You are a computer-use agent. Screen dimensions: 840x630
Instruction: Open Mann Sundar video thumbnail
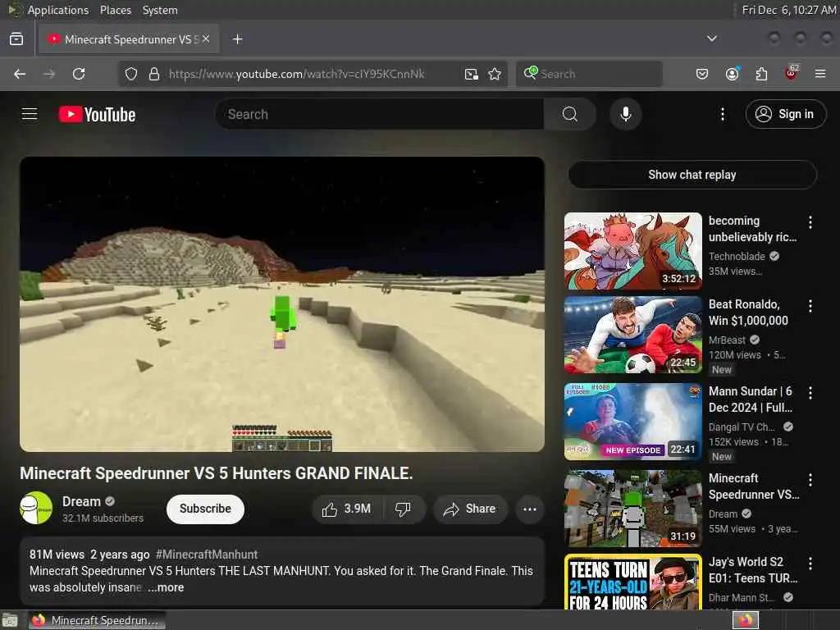(x=632, y=421)
